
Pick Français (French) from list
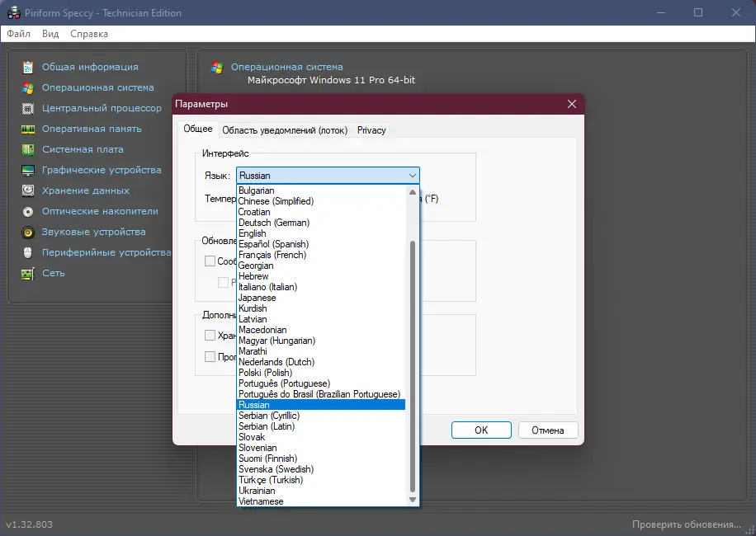(322, 255)
